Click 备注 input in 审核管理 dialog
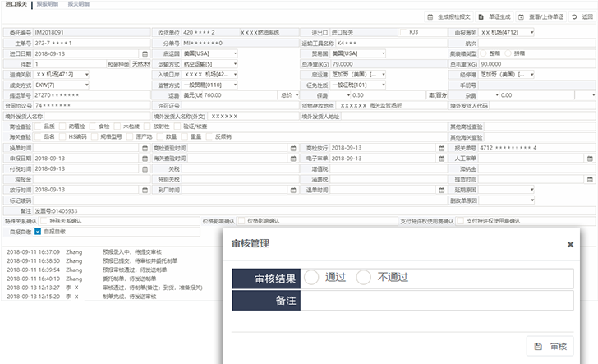 437,301
